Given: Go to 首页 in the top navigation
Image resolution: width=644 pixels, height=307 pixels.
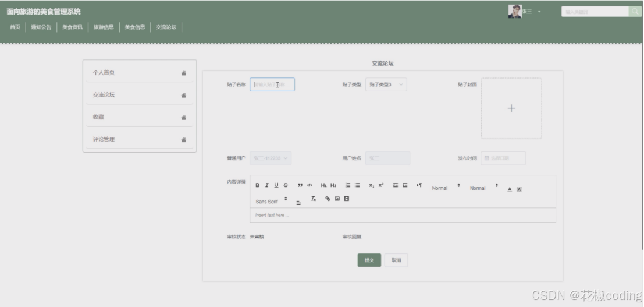Looking at the screenshot, I should click(x=15, y=27).
